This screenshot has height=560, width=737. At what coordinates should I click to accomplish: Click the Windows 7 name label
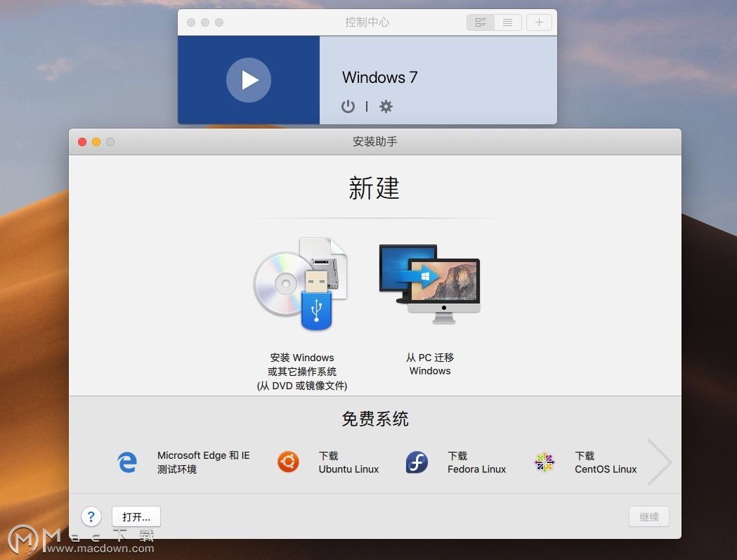point(379,77)
